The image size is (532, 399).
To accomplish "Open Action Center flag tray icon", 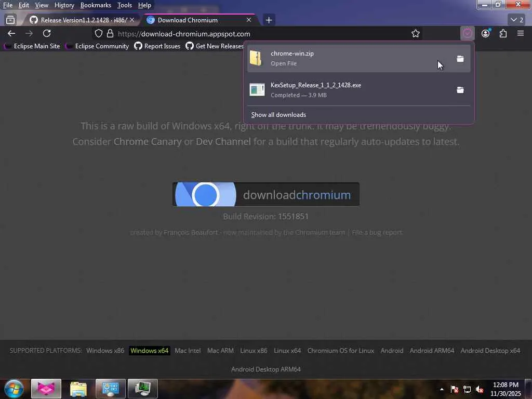I will 455,389.
